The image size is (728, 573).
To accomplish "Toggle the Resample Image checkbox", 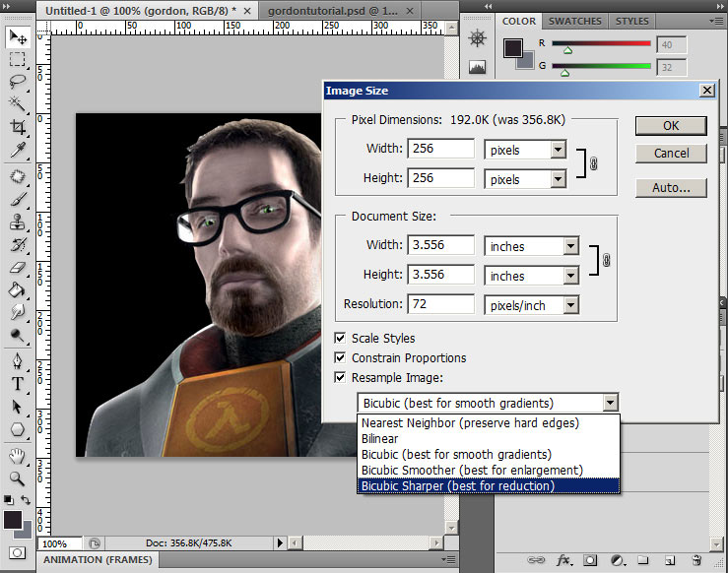I will click(x=340, y=377).
